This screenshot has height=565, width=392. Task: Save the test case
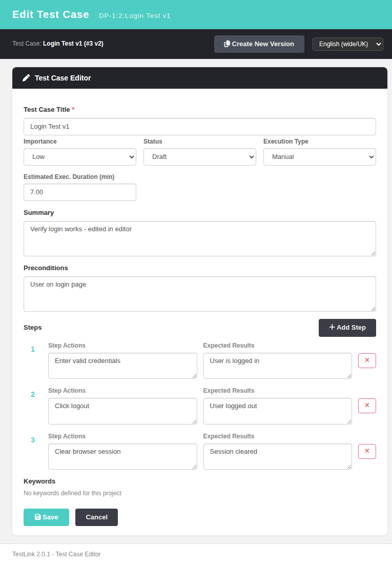coord(46,517)
